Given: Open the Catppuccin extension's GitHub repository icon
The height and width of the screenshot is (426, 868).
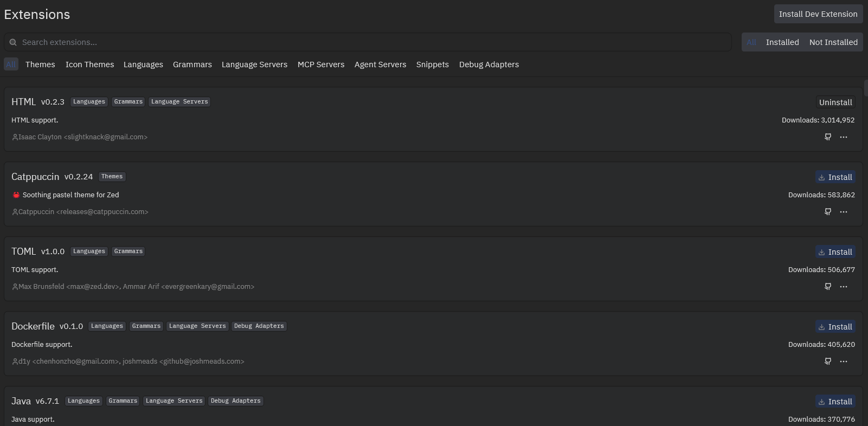Looking at the screenshot, I should 828,212.
